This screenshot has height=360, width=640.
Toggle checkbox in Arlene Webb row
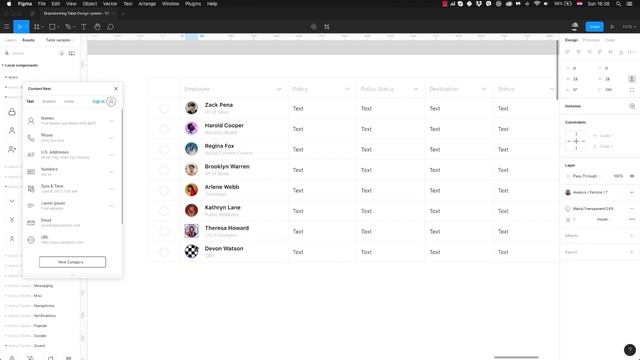[x=164, y=190]
